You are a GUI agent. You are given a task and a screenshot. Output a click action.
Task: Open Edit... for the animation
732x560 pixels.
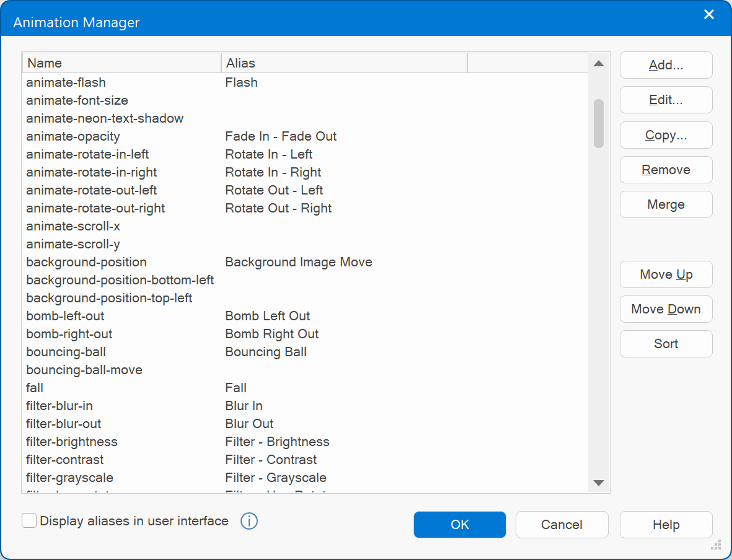666,100
